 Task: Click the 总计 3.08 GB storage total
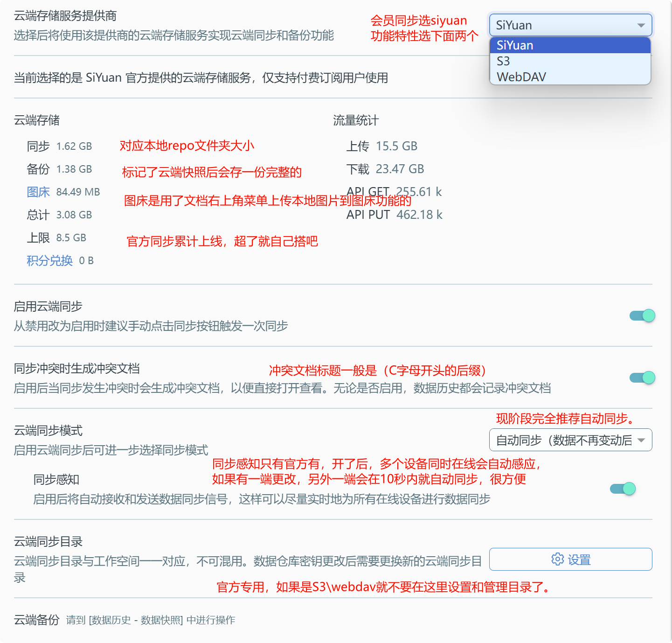click(x=59, y=215)
